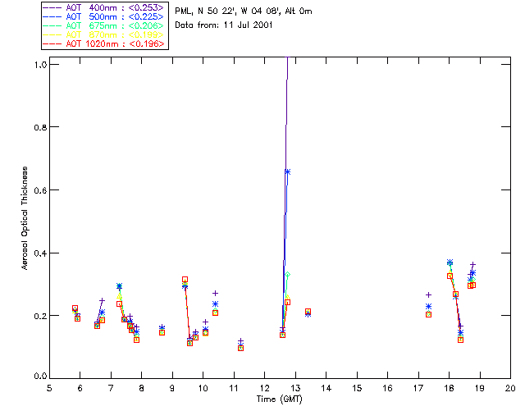Select the yellow AOT 870nm legend entry

coord(113,34)
